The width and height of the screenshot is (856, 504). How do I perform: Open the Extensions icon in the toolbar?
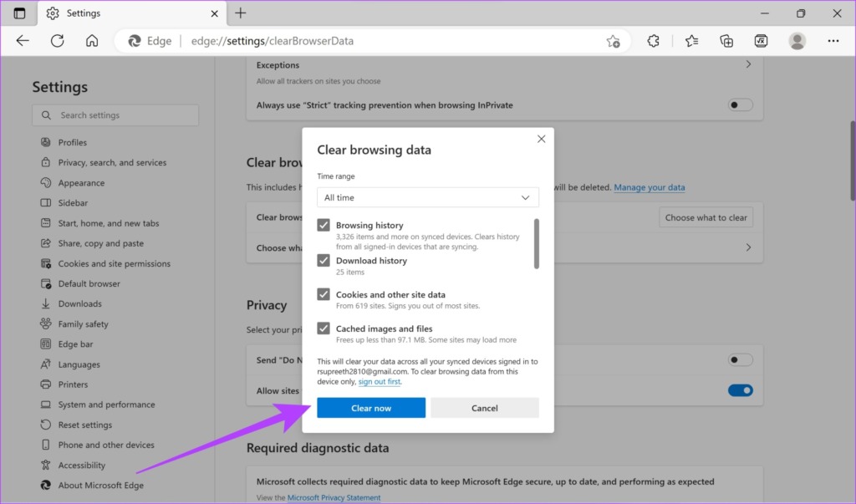click(x=653, y=40)
